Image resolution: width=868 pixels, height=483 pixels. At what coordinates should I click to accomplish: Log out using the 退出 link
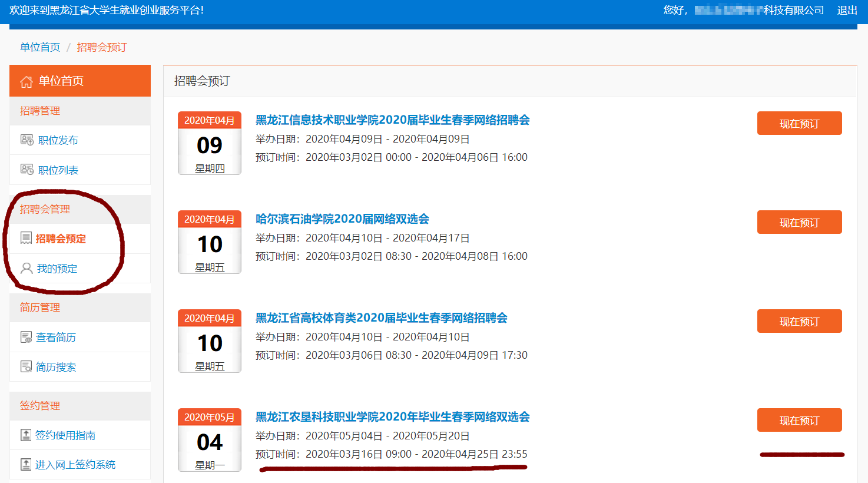(847, 10)
